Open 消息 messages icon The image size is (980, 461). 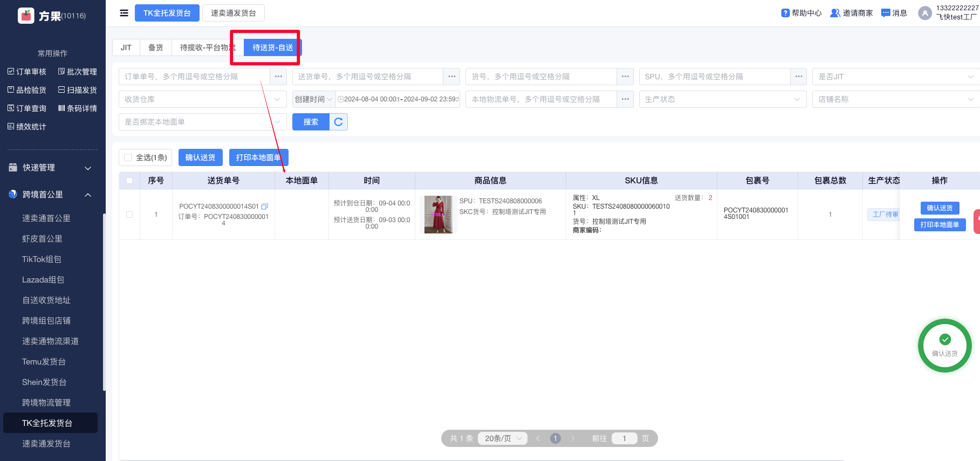click(886, 13)
